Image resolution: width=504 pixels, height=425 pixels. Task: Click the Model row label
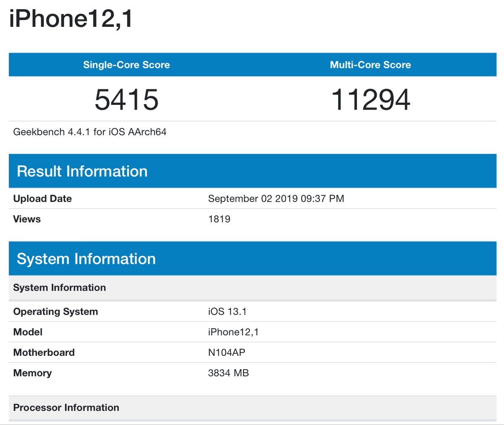coord(27,332)
